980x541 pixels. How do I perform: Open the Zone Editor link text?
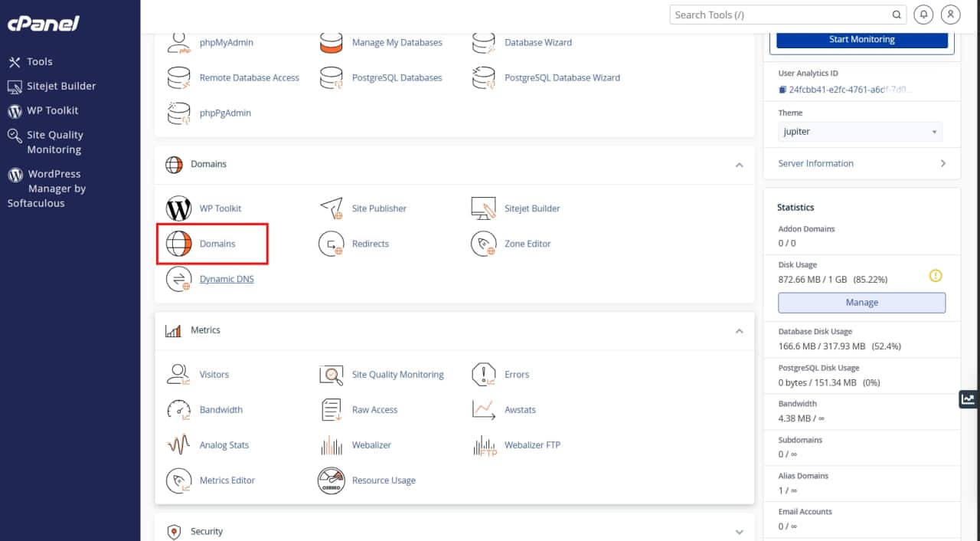528,244
